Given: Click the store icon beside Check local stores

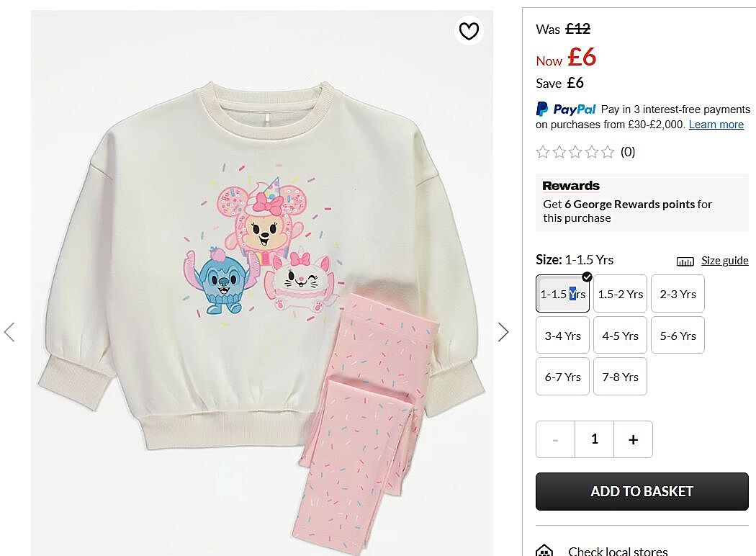Looking at the screenshot, I should pos(545,551).
